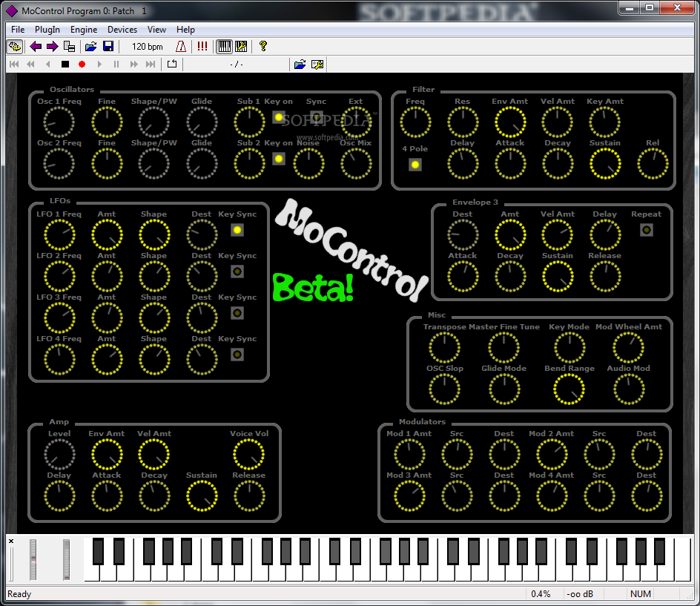Click the rewind transport button
The image size is (700, 606).
tap(31, 65)
